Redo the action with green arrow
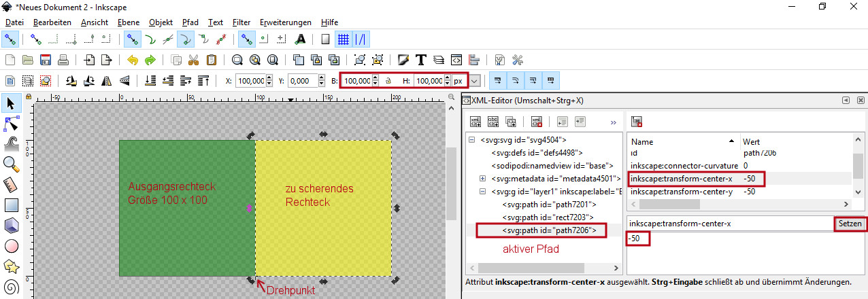Viewport: 868px width, 299px height. coord(150,60)
